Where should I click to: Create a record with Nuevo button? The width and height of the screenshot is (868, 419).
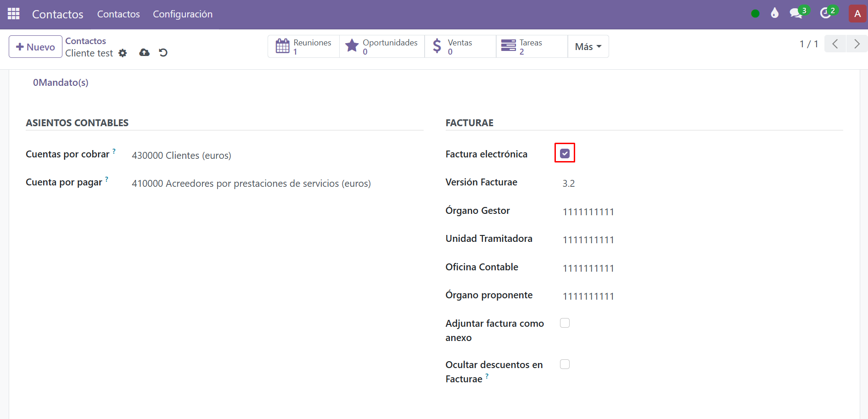pyautogui.click(x=35, y=46)
